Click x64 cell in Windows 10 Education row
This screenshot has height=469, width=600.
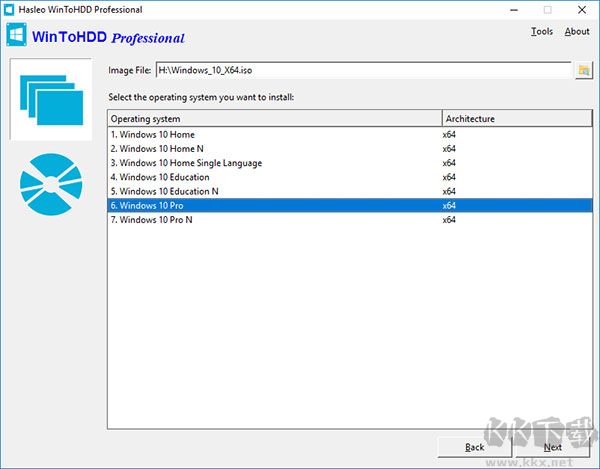tap(449, 177)
